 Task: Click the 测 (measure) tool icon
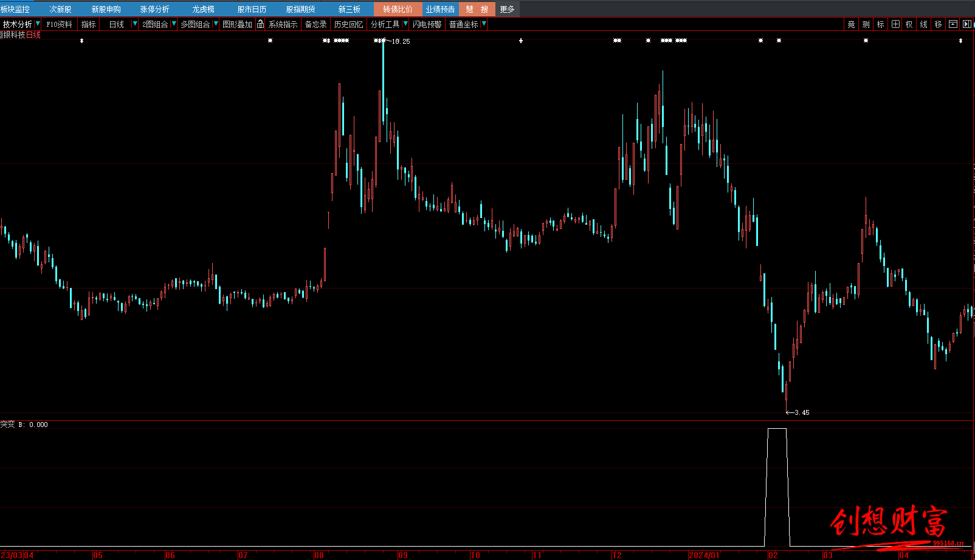click(x=866, y=24)
